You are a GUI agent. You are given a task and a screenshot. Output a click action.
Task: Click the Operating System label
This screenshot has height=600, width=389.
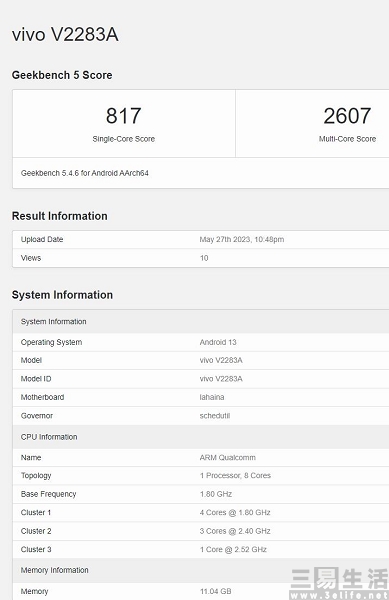(51, 342)
